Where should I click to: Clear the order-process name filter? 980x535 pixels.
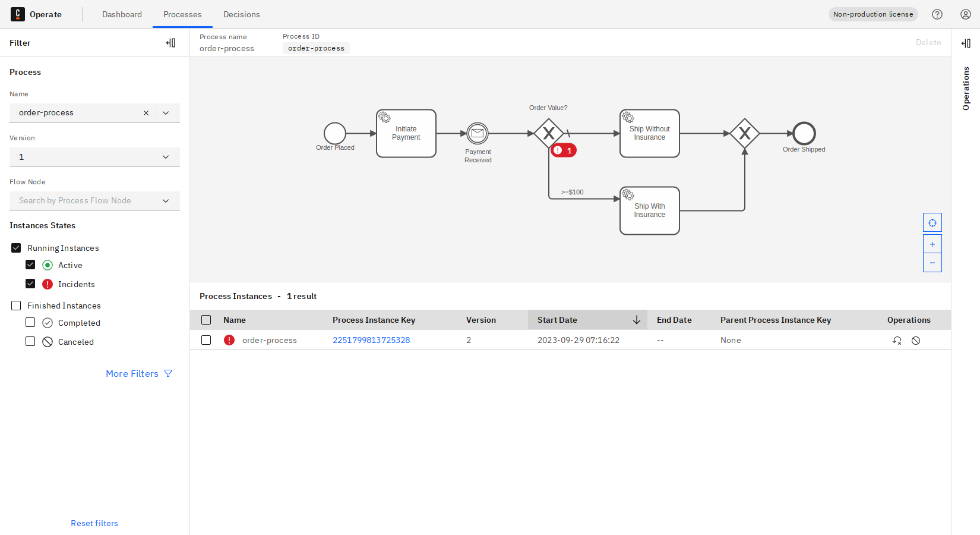146,112
